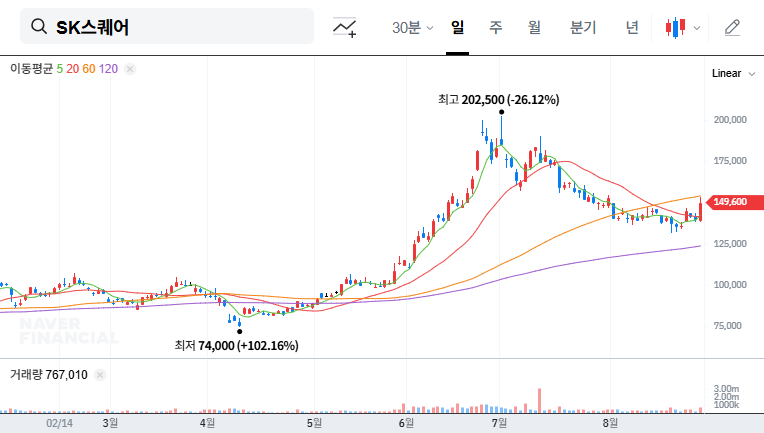Click the 4월 date axis label

(x=207, y=423)
